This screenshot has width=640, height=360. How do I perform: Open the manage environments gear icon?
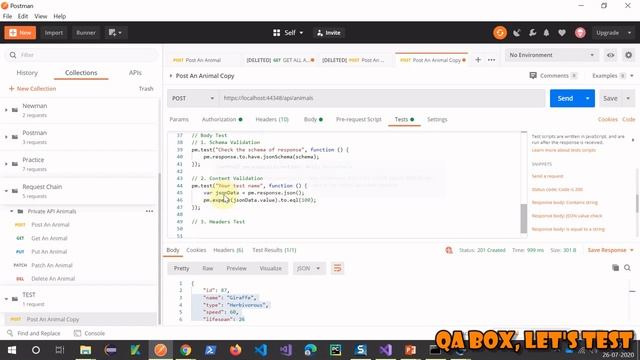pyautogui.click(x=629, y=55)
